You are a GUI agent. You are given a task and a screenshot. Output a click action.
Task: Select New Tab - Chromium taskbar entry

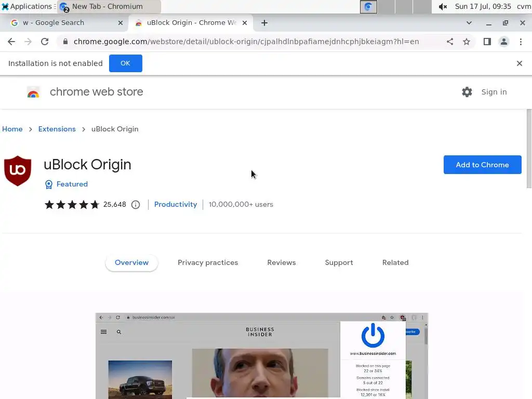pyautogui.click(x=109, y=6)
